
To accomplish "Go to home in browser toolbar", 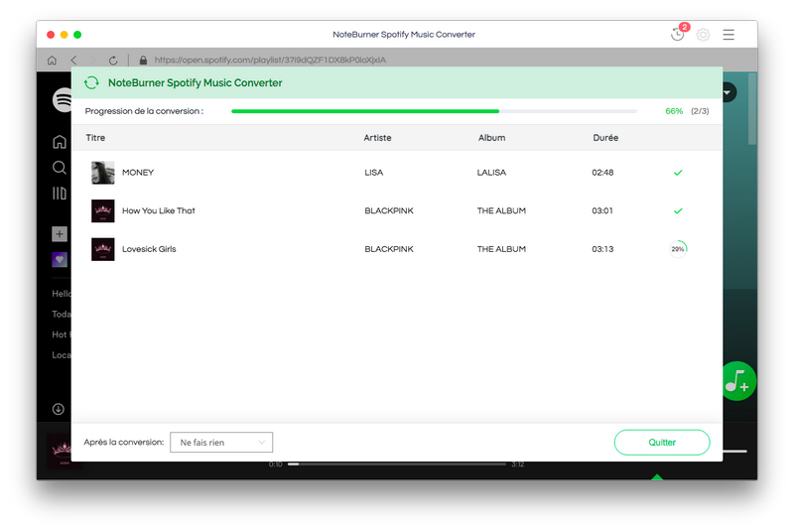I will (52, 61).
